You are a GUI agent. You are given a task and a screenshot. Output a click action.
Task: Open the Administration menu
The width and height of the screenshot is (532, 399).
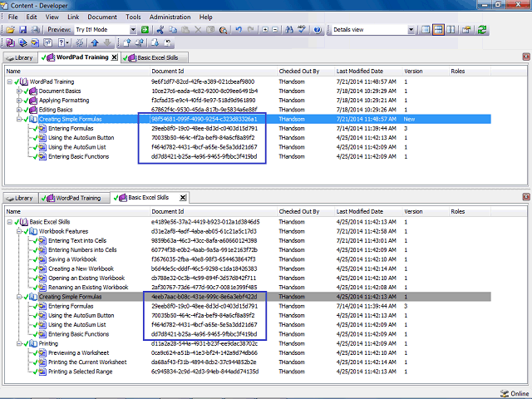[x=170, y=17]
